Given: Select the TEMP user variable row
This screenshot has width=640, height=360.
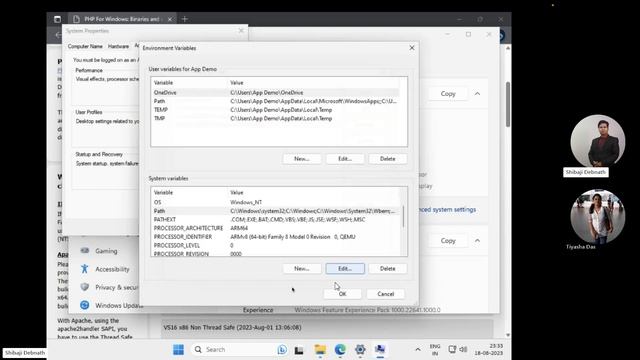Looking at the screenshot, I should click(276, 110).
